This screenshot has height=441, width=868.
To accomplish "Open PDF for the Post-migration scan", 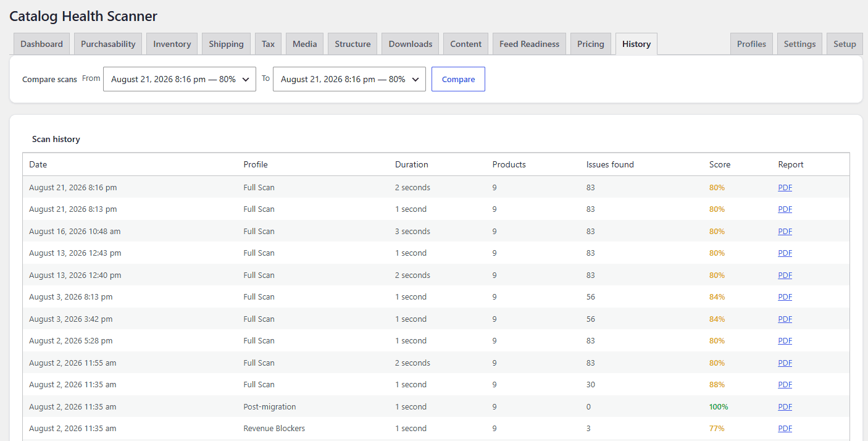I will tap(785, 407).
